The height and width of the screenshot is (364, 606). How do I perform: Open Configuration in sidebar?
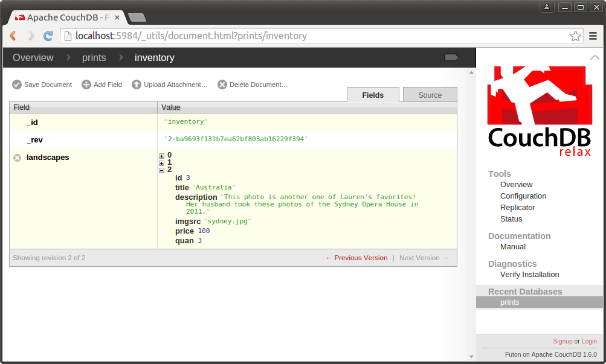click(523, 196)
